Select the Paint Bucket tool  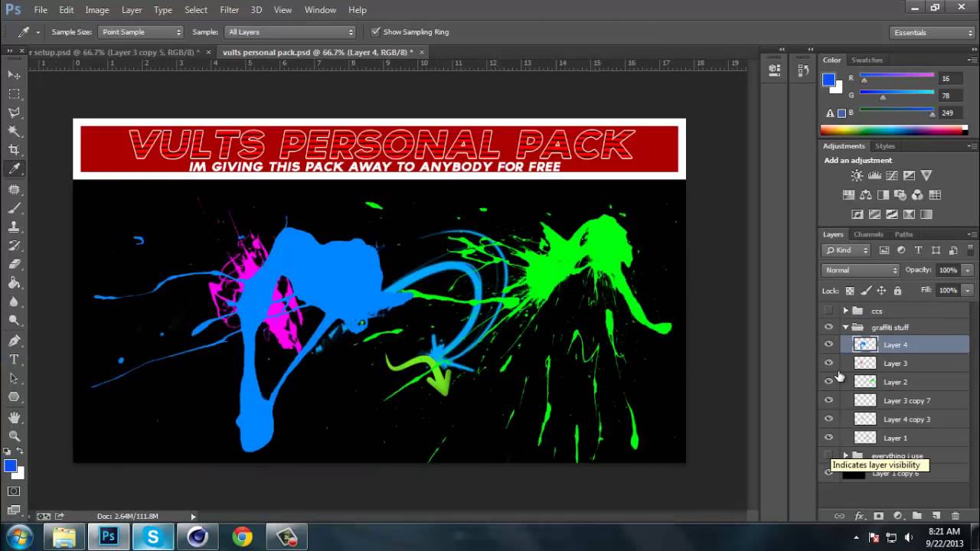click(14, 283)
